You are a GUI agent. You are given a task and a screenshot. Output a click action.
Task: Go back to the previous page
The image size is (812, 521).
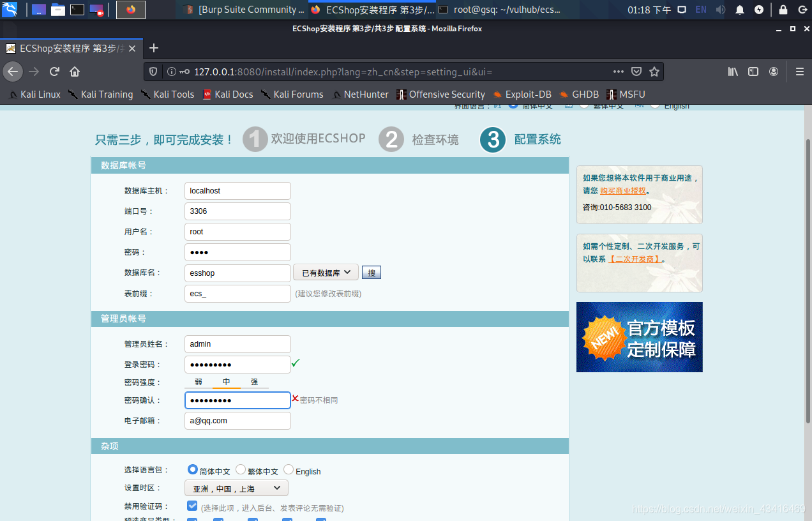click(x=13, y=72)
